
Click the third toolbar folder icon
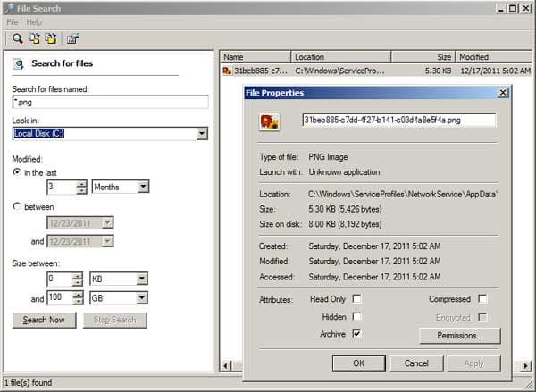pos(51,38)
